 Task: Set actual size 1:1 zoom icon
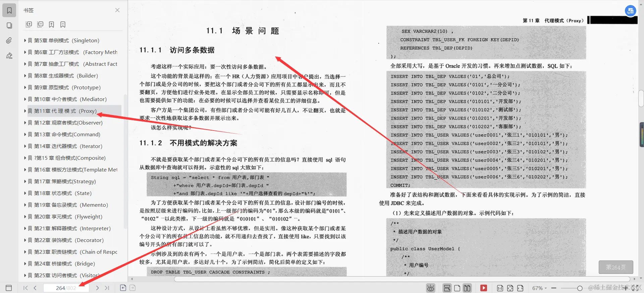[500, 288]
